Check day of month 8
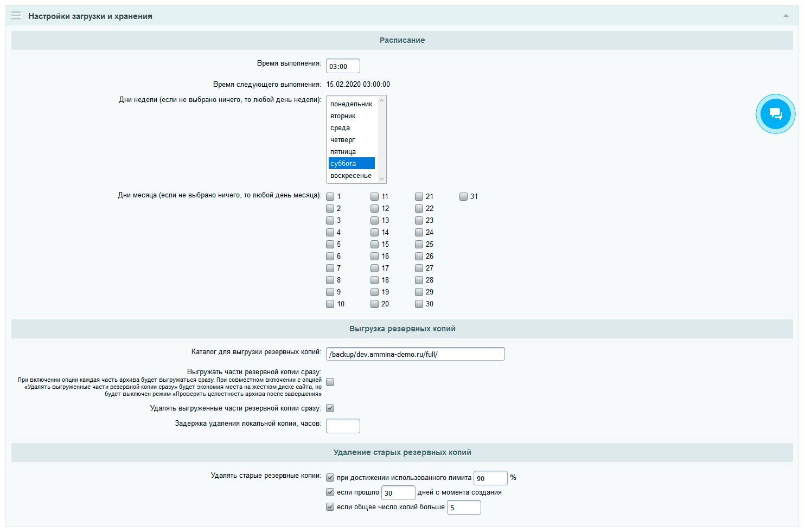This screenshot has height=532, width=805. coord(330,280)
